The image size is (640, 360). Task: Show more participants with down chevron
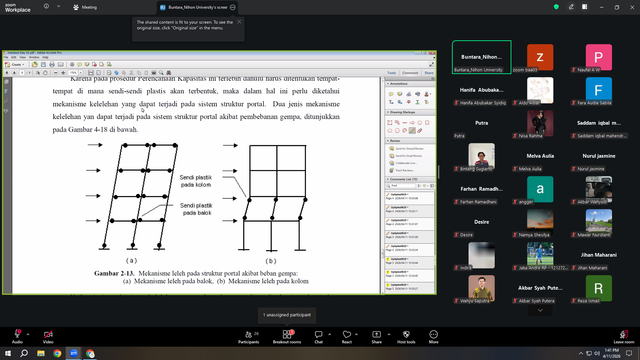540,311
